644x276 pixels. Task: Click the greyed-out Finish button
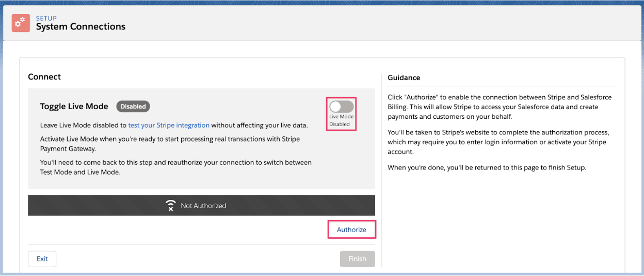tap(357, 259)
